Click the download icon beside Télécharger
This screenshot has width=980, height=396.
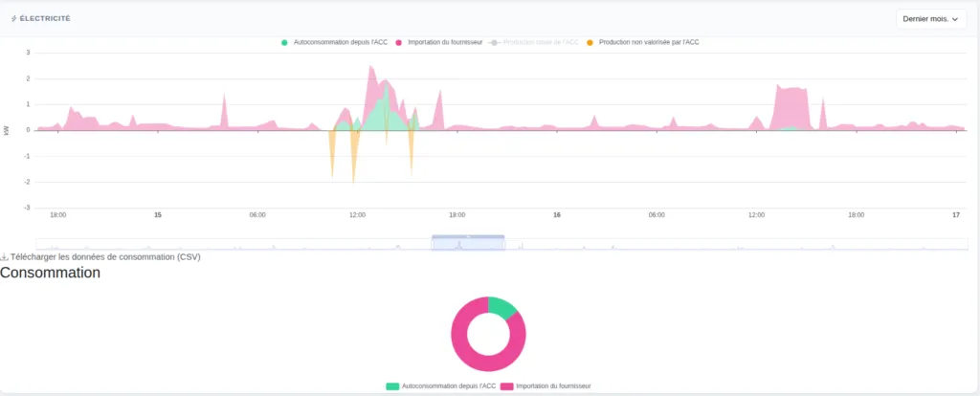5,256
